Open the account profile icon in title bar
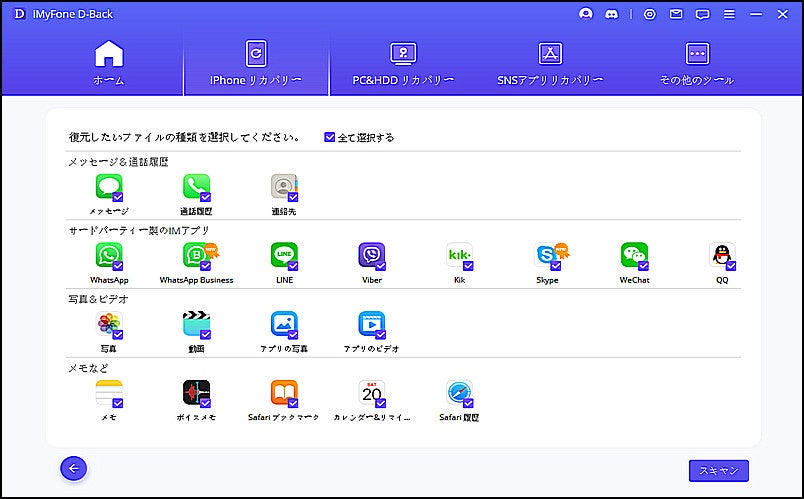This screenshot has width=804, height=499. tap(586, 14)
